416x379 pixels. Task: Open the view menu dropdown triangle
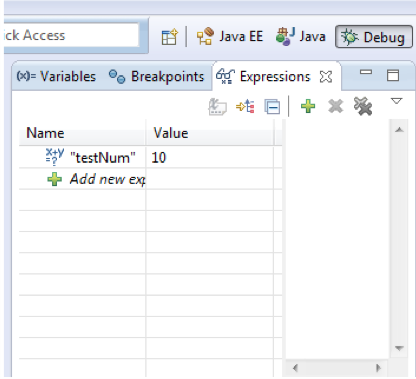pyautogui.click(x=396, y=101)
